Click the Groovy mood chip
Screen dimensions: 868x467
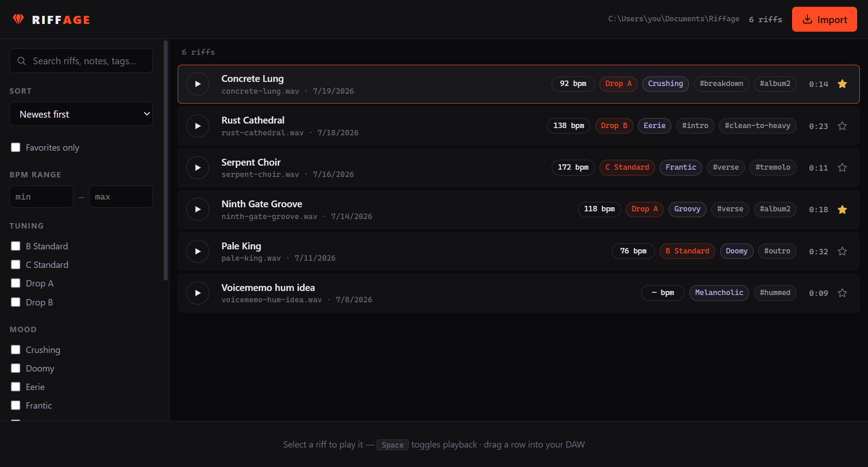click(x=687, y=209)
